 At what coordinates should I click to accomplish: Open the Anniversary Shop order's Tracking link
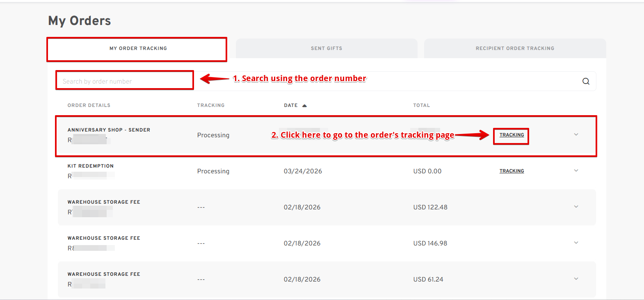pos(512,135)
